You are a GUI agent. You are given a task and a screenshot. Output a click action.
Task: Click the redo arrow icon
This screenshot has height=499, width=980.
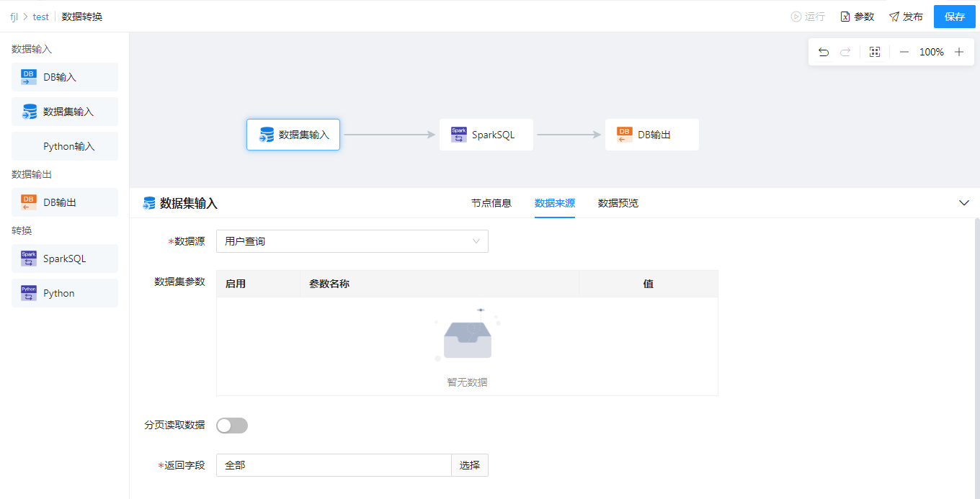[846, 52]
